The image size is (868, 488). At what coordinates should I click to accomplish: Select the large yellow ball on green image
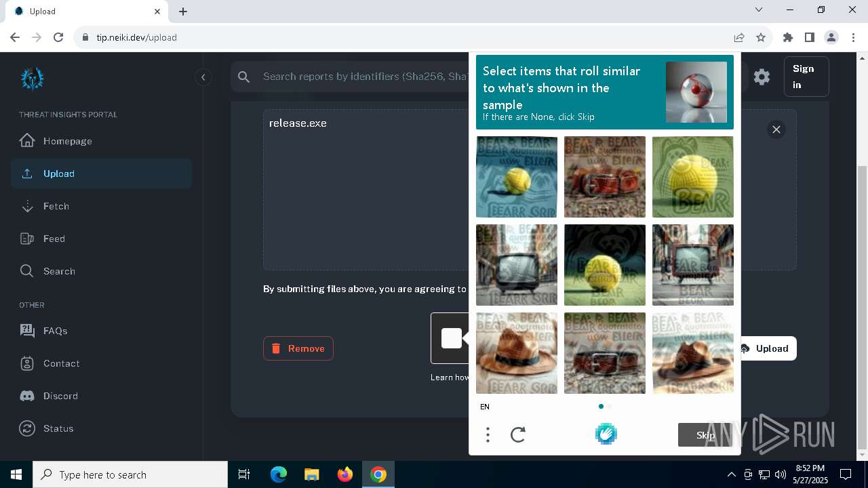693,177
